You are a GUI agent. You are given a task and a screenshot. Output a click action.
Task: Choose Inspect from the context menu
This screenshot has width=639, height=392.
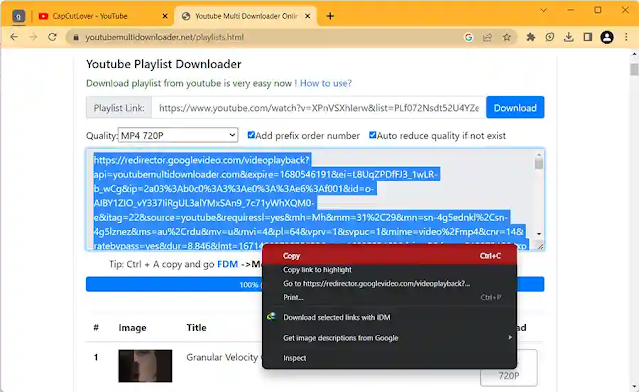pos(390,358)
